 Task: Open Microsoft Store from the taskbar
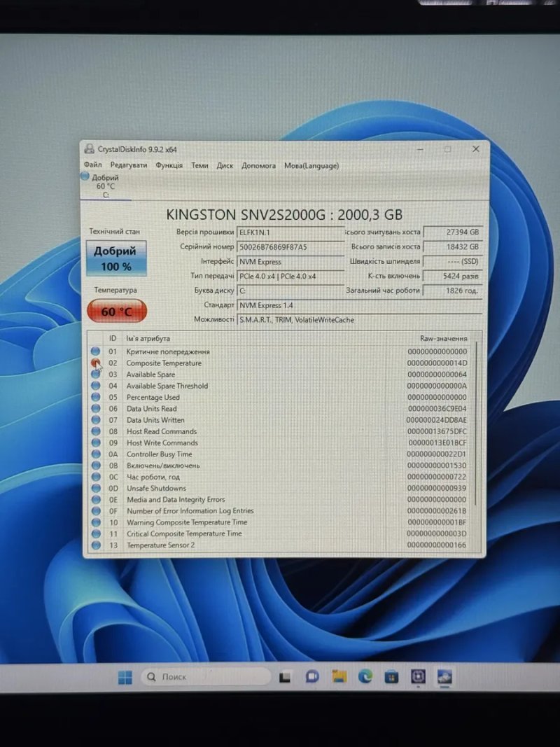pos(391,676)
